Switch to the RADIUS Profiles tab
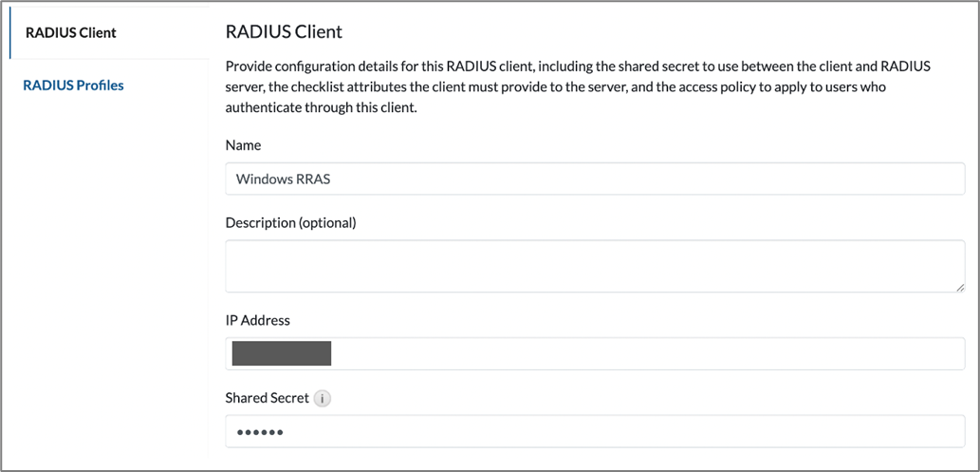Screen dimensions: 980x472 [x=73, y=85]
